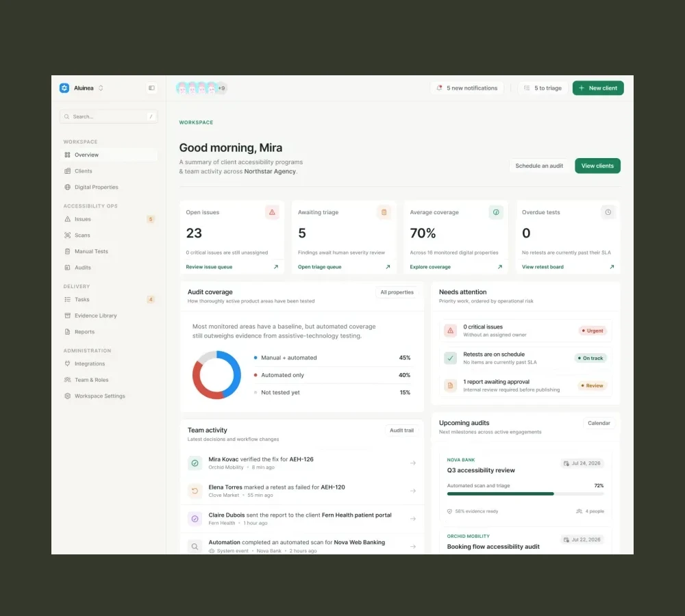This screenshot has width=685, height=616.
Task: Click the On track status badge
Action: click(x=590, y=358)
